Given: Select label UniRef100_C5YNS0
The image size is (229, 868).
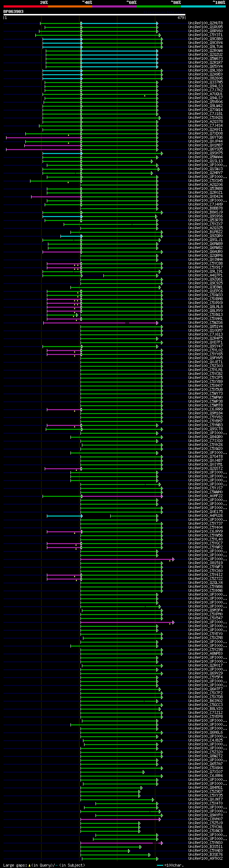Looking at the screenshot, I should 205,843.
